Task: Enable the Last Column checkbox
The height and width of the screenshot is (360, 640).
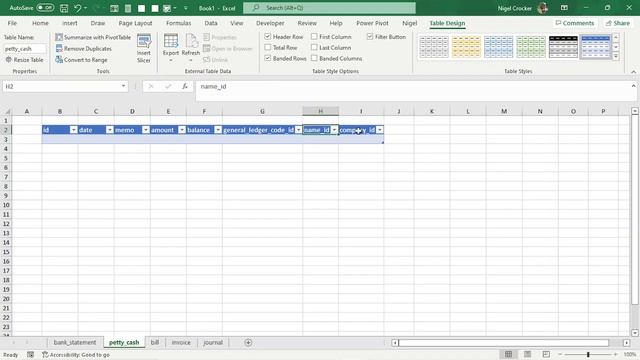Action: point(314,48)
